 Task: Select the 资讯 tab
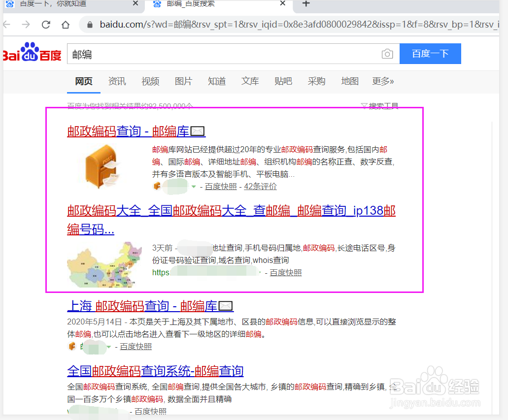click(117, 81)
